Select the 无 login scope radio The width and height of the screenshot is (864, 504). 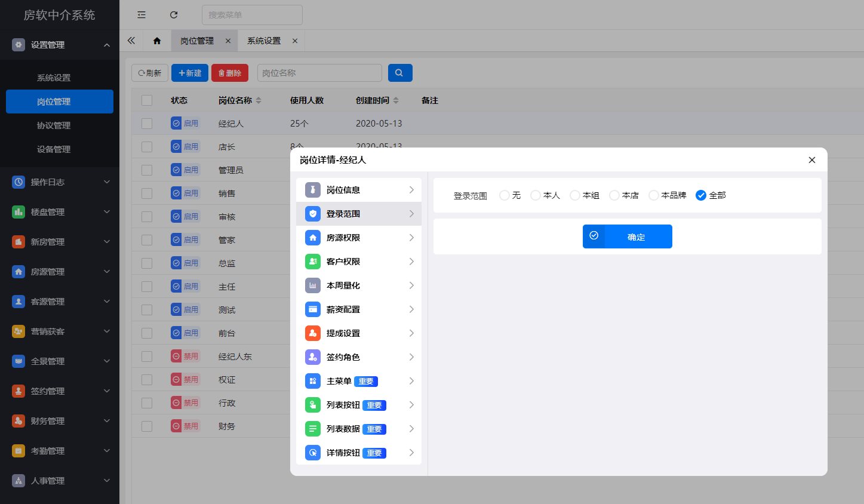coord(505,195)
